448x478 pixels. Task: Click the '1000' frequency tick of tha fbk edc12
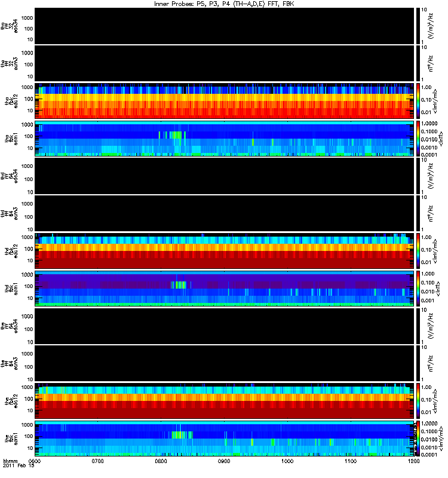[27, 87]
